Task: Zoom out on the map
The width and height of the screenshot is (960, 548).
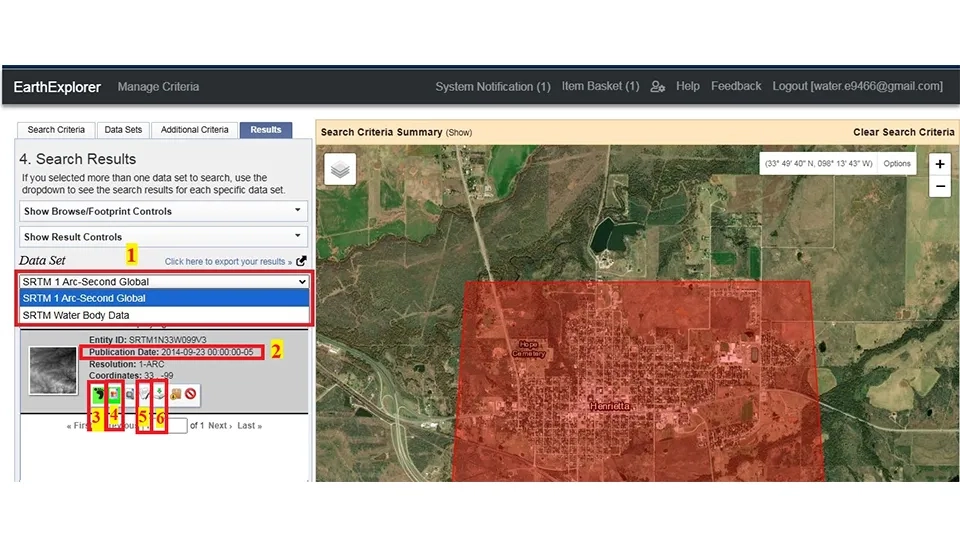Action: [x=940, y=186]
